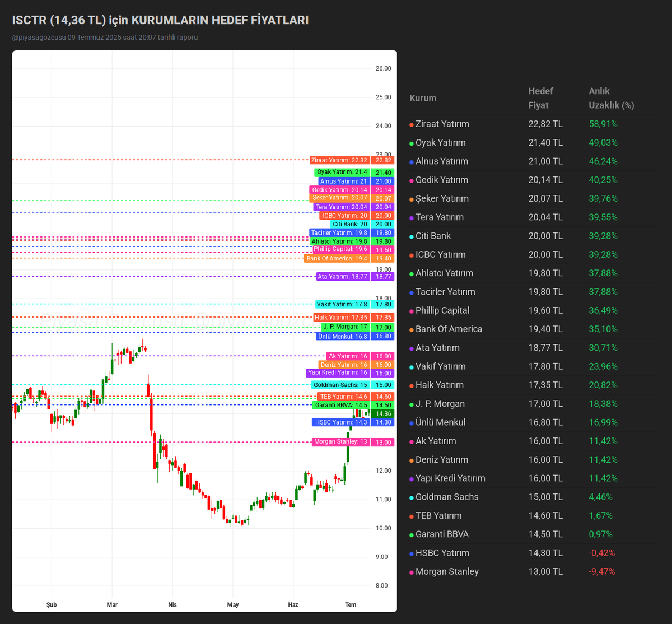Select the Deniz Yatırım: 16 chart label
Viewport: 672px width, 624px height.
(x=344, y=365)
